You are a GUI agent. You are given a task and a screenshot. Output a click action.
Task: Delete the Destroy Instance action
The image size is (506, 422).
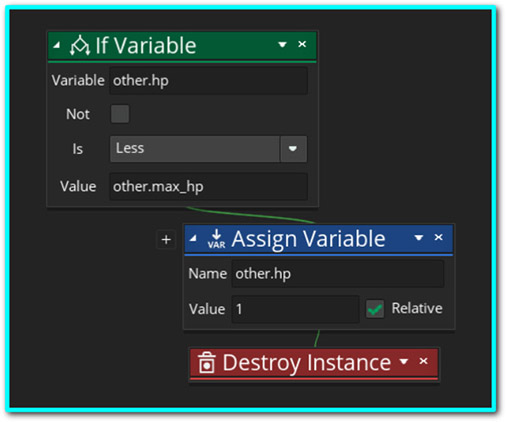tap(423, 361)
